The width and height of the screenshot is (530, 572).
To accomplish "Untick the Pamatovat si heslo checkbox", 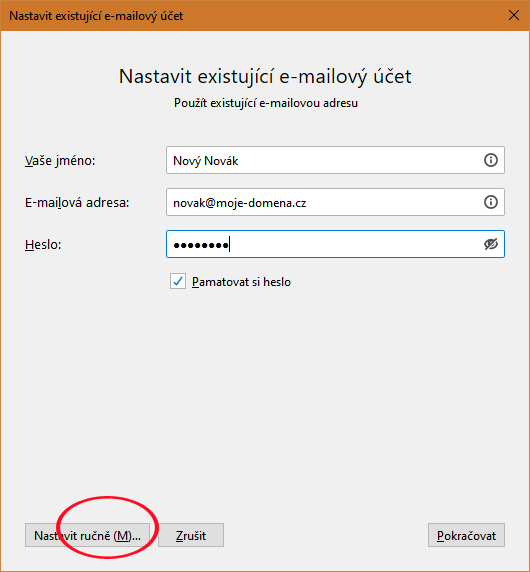I will [178, 281].
